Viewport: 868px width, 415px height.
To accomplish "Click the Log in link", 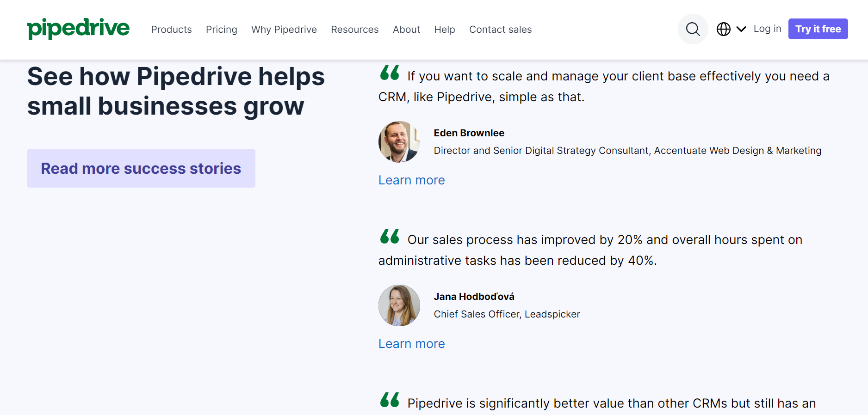I will coord(767,29).
